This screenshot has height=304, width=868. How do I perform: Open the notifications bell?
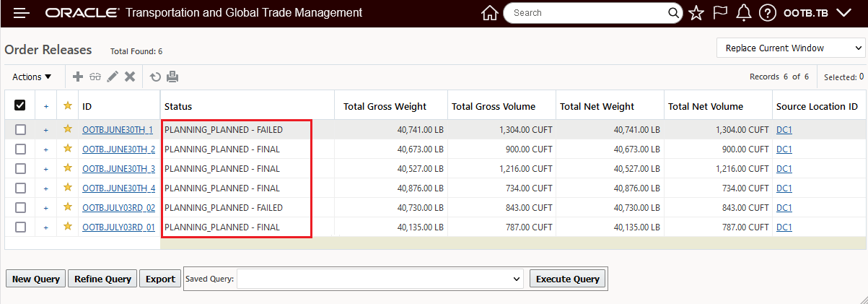[744, 13]
